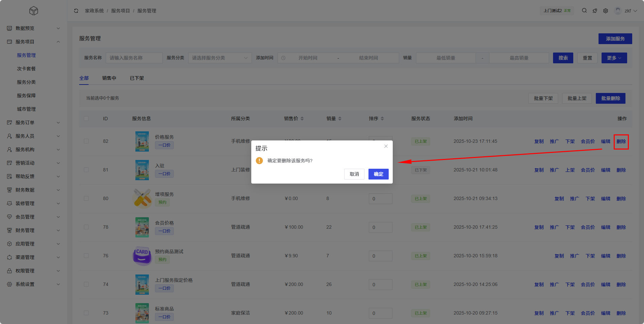Sort by 排序 column arrows
644x324 pixels.
[382, 119]
